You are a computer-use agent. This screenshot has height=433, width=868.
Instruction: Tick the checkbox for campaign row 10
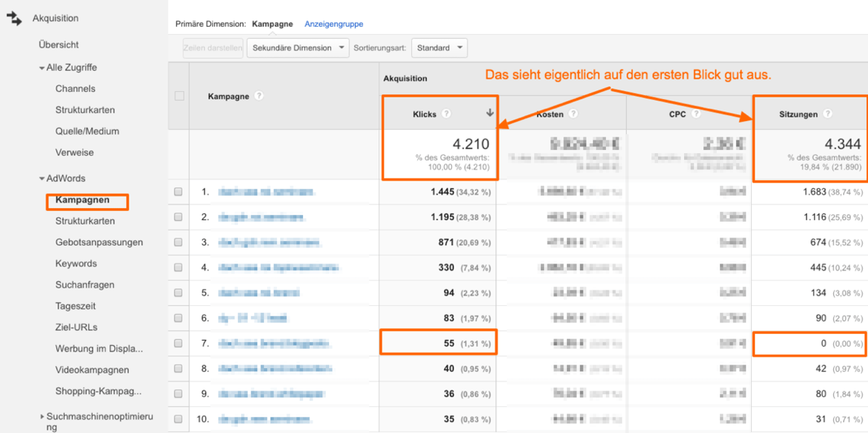click(179, 419)
